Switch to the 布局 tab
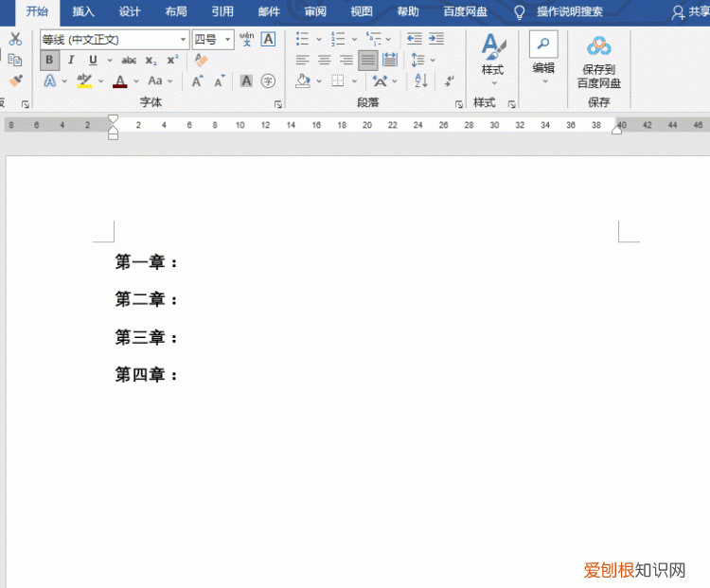Screen dimensions: 710x588 176,11
